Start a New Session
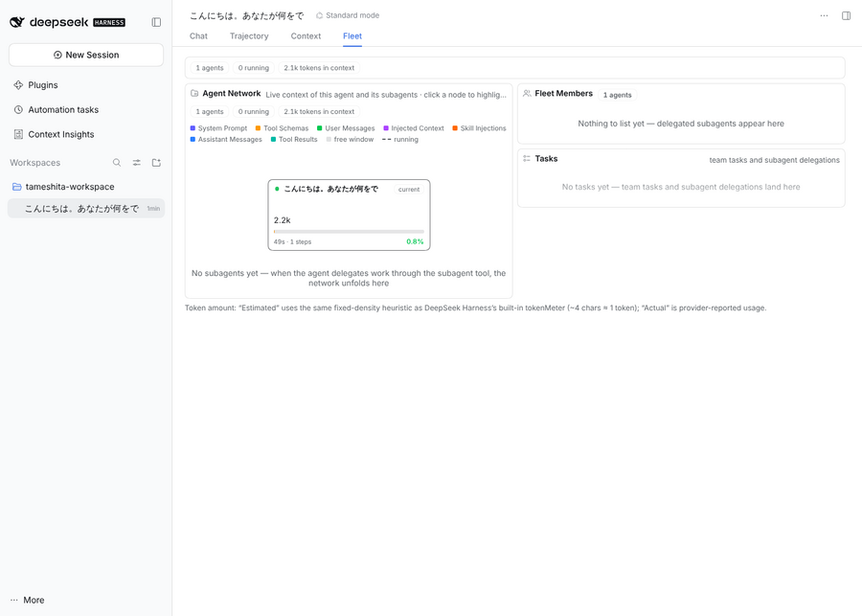 click(86, 55)
